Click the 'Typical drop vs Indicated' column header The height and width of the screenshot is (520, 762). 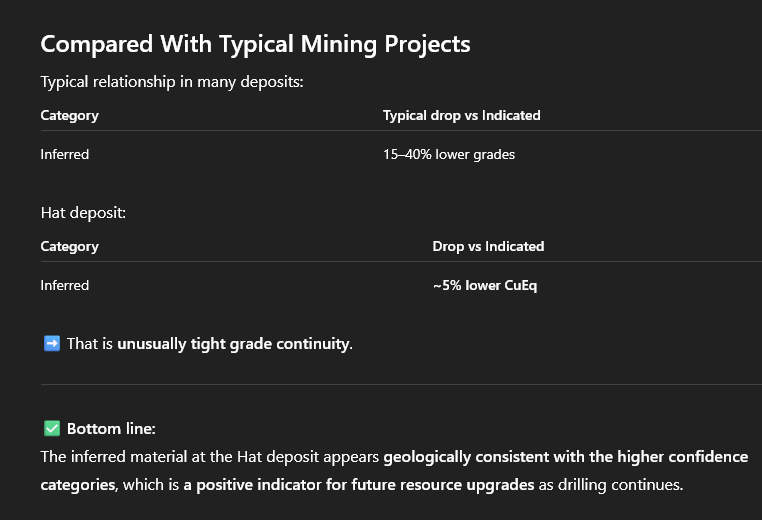coord(461,115)
